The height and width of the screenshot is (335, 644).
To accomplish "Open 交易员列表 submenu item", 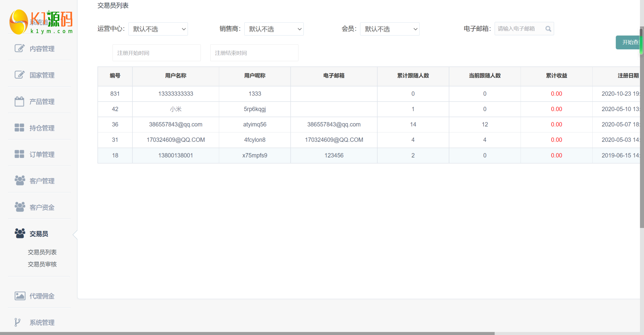I will 42,252.
